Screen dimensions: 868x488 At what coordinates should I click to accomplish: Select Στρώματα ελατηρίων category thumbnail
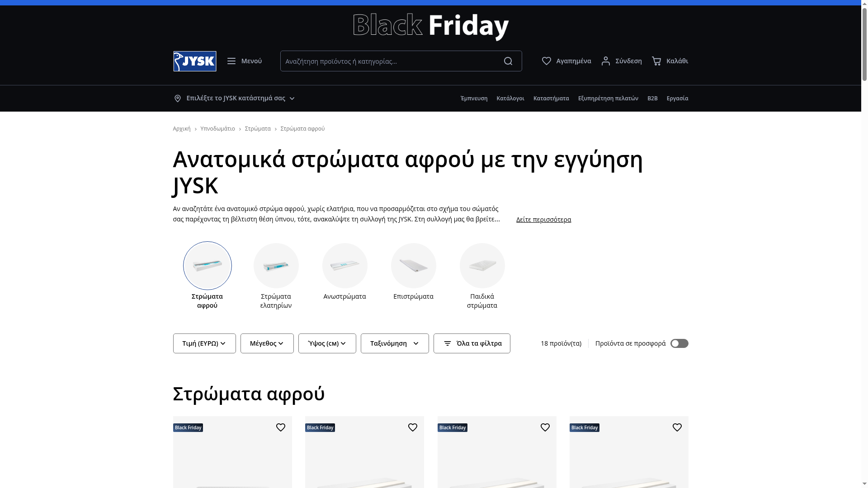click(x=276, y=266)
